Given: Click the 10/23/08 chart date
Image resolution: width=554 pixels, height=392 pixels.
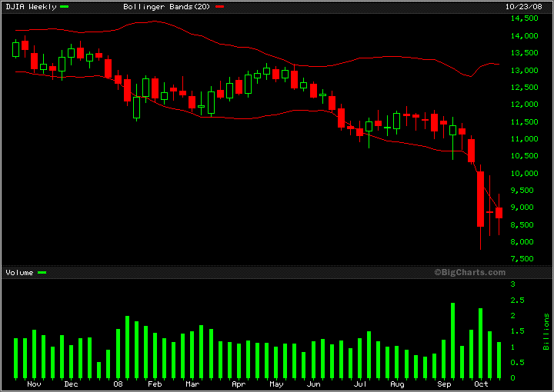Looking at the screenshot, I should (524, 7).
